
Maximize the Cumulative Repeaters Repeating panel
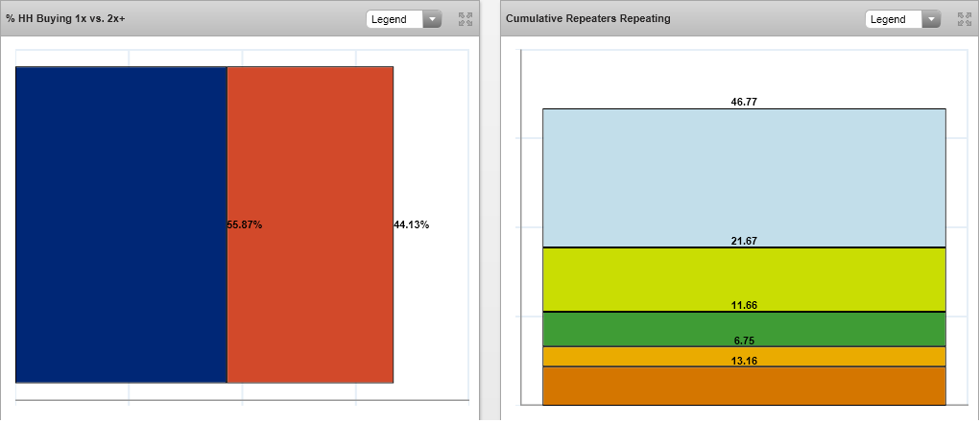[x=965, y=19]
